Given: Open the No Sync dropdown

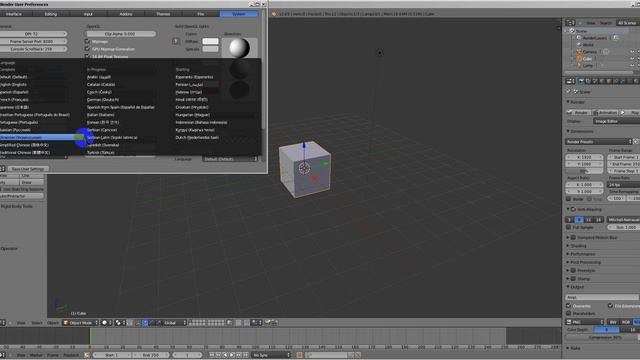Looking at the screenshot, I should tap(271, 355).
